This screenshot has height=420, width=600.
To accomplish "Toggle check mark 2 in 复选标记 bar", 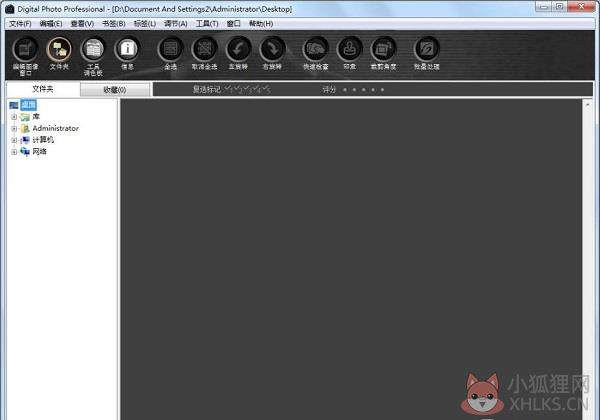I will tap(237, 89).
